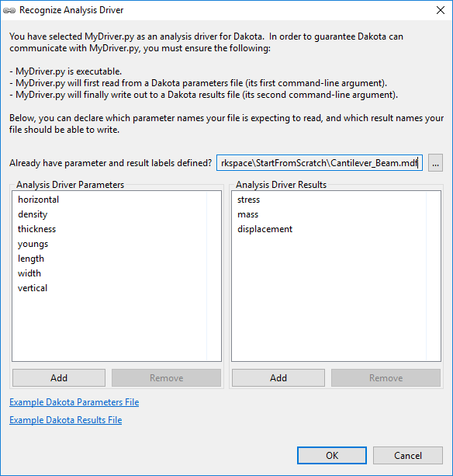Select the mass result
The width and height of the screenshot is (453, 476).
click(247, 214)
